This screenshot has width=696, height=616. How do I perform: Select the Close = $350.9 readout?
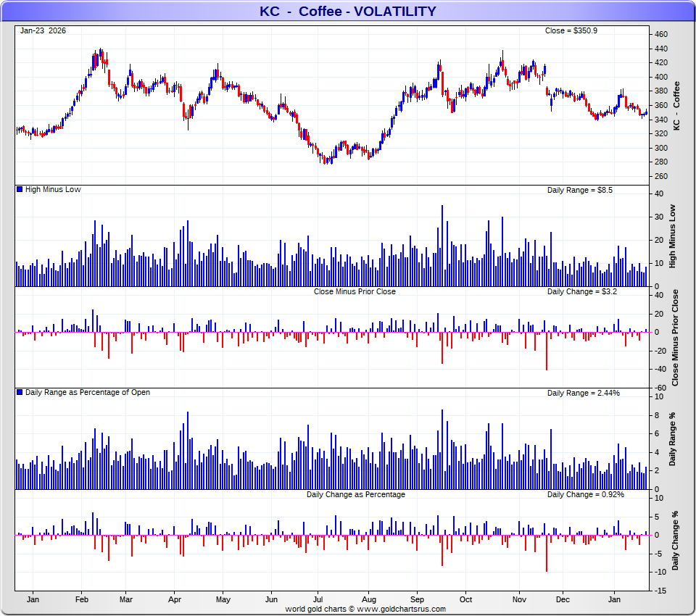[x=571, y=30]
